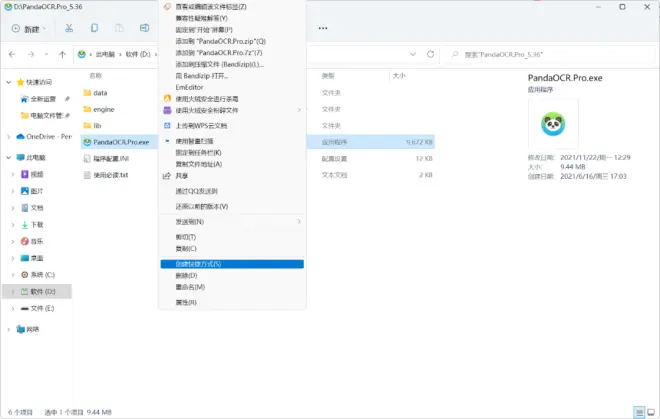Screen dimensions: 660x419
Task: Open the 新建 dropdown button
Action: click(x=29, y=29)
